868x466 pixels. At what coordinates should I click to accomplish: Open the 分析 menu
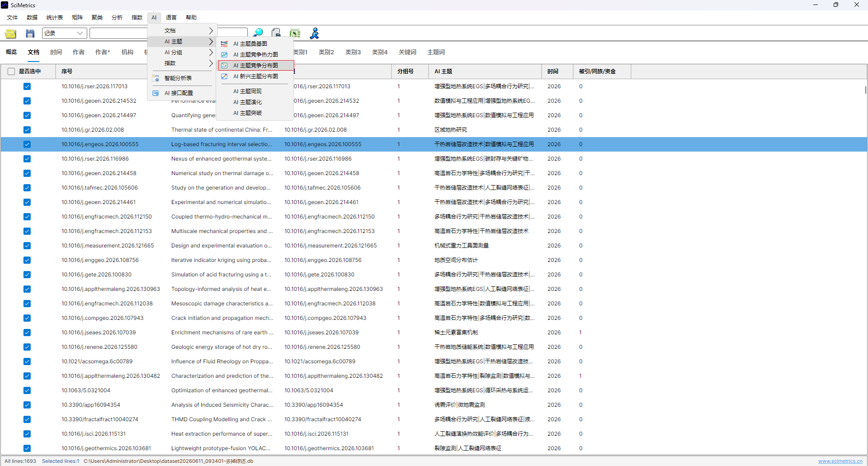[x=117, y=18]
